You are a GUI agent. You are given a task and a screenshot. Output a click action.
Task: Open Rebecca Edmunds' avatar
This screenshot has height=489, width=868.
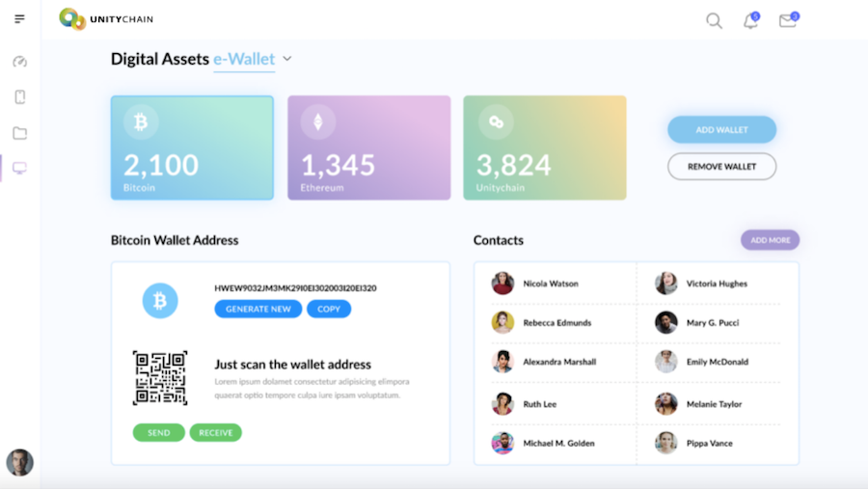502,322
